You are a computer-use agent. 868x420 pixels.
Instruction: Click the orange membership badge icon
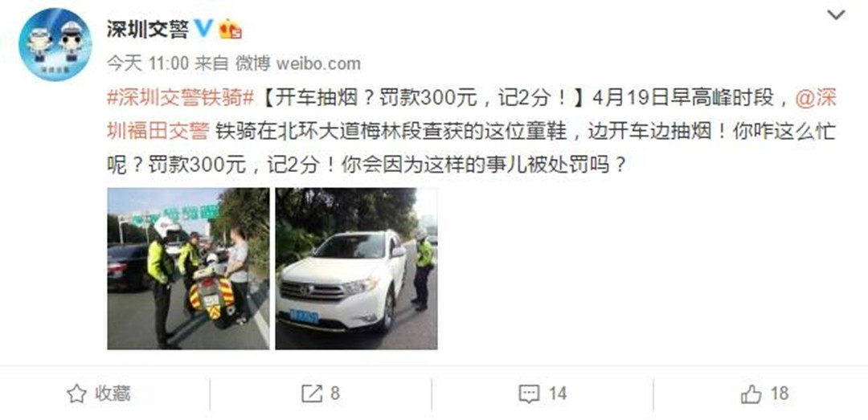pos(230,29)
